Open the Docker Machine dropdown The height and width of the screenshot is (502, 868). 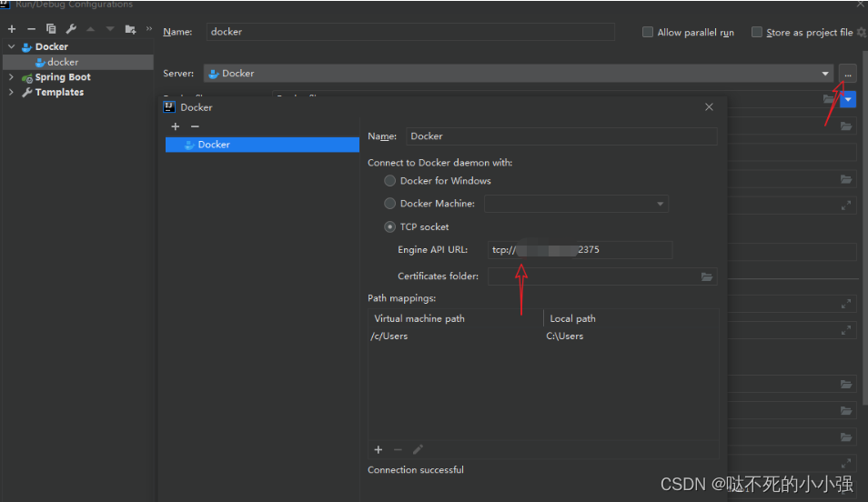point(660,204)
